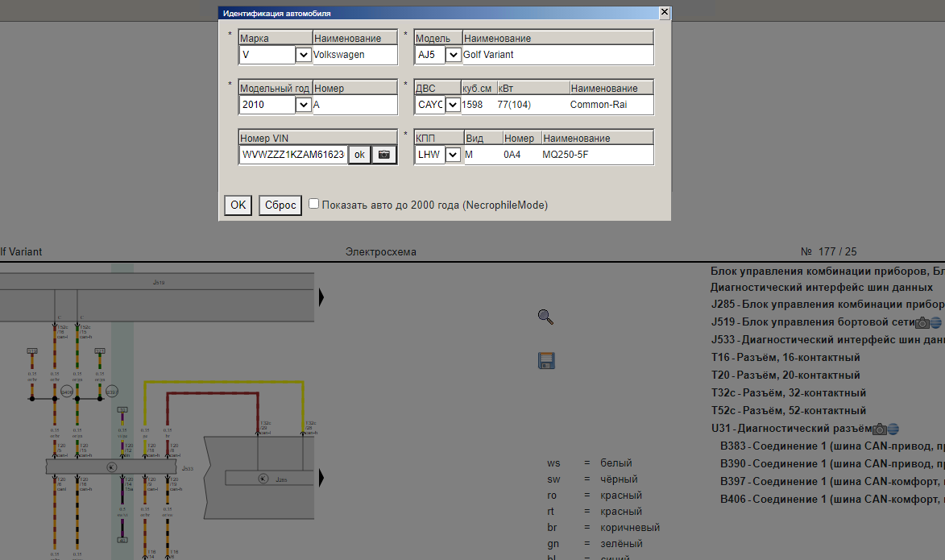The height and width of the screenshot is (560, 945).
Task: Select the B406 CAN-comfort connection entry
Action: coord(832,499)
